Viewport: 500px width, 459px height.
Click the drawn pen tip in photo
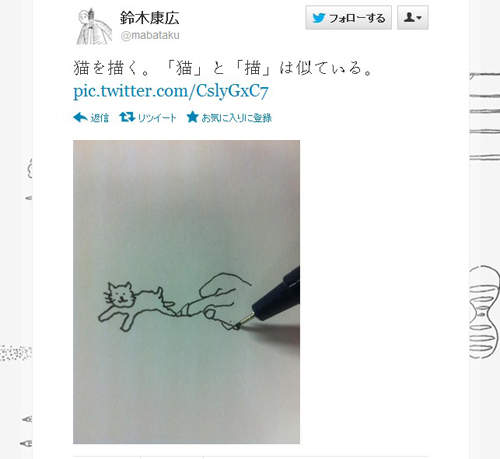point(246,322)
